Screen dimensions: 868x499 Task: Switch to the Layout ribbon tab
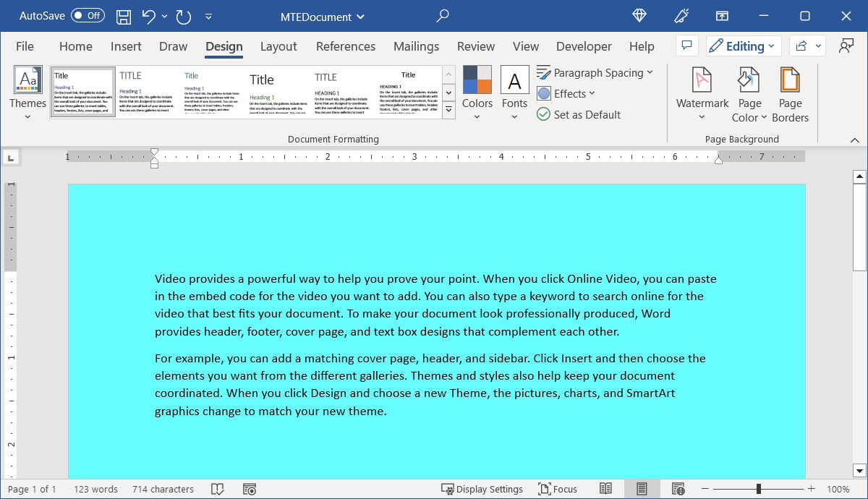[278, 46]
